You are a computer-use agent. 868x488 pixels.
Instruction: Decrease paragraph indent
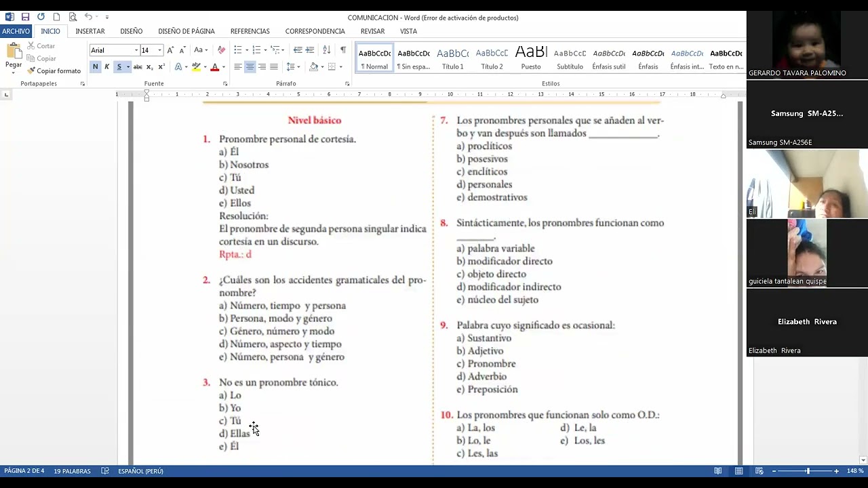click(298, 50)
